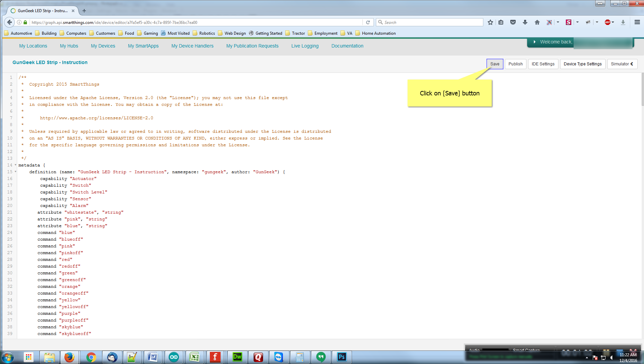
Task: Open Firefox downloads arrow
Action: pos(525,22)
